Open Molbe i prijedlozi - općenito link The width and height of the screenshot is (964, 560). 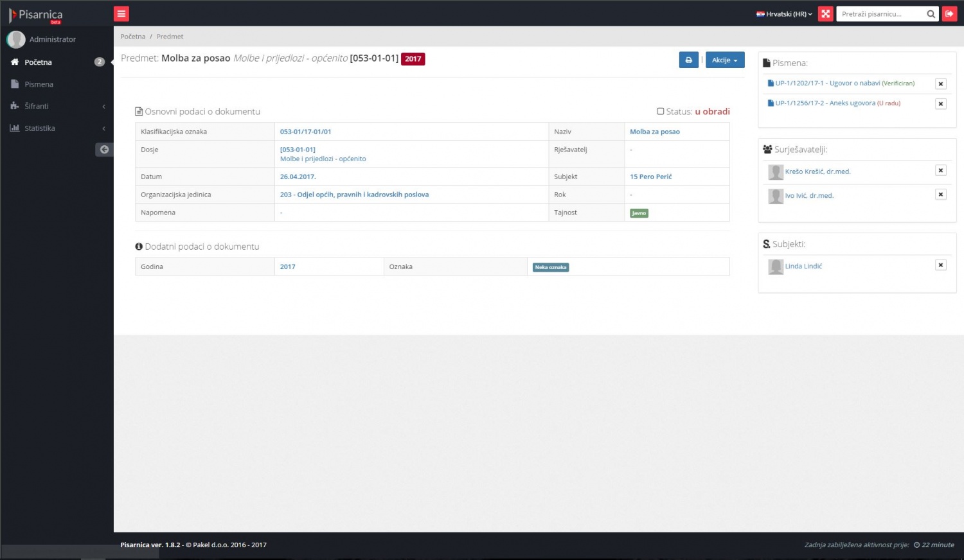coord(323,159)
